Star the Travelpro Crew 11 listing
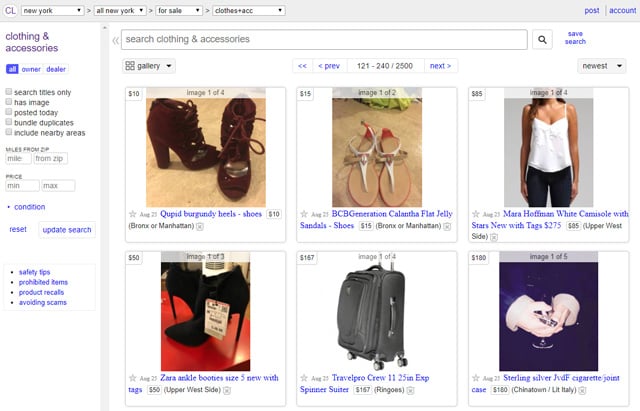The image size is (640, 411). [x=304, y=378]
